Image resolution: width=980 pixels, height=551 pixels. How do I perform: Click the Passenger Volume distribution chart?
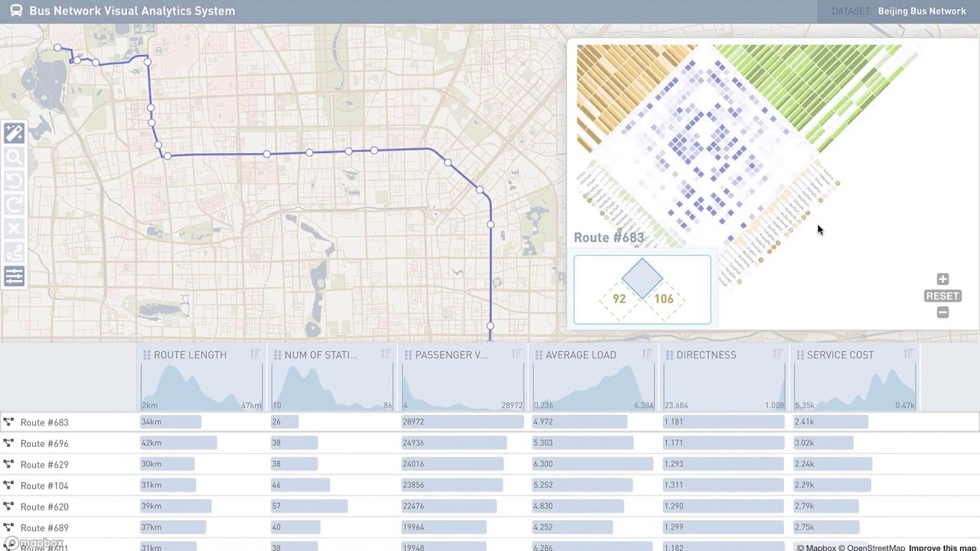click(x=462, y=387)
